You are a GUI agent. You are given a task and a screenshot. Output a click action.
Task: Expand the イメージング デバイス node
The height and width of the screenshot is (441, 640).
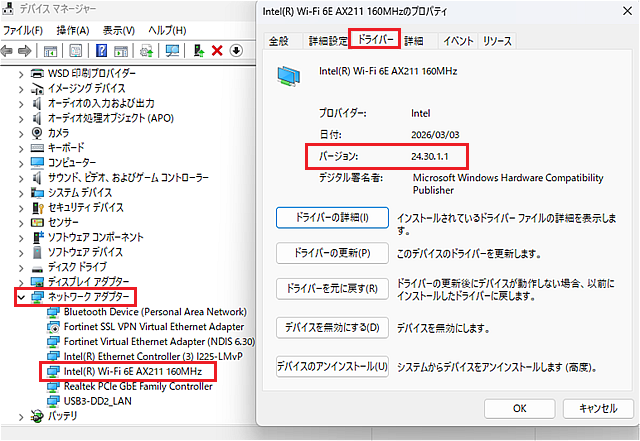(x=21, y=89)
